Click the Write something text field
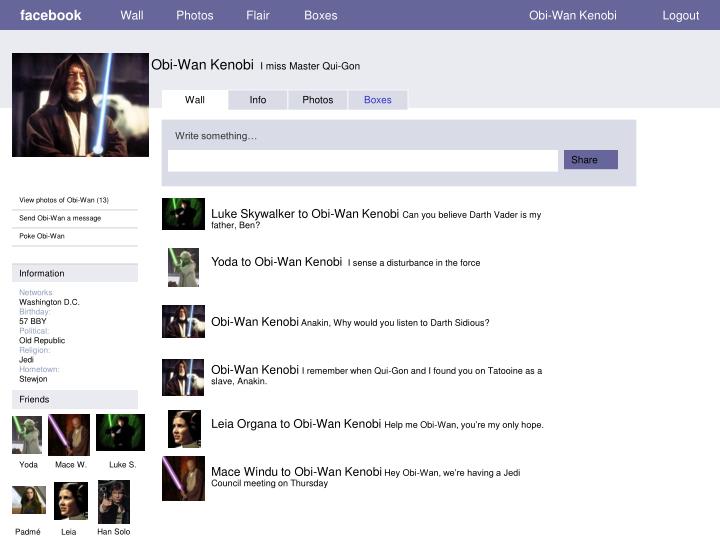This screenshot has width=720, height=540. point(363,161)
